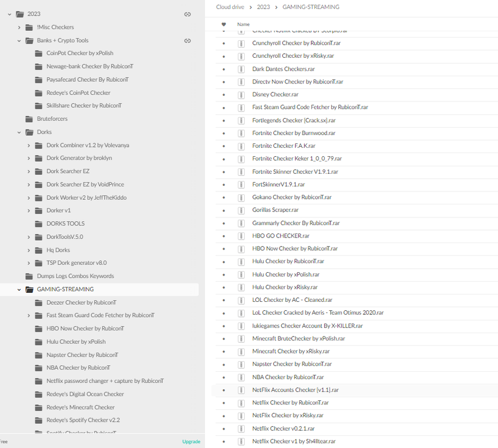
Task: Open the 2023 breadcrumb item
Action: (263, 7)
